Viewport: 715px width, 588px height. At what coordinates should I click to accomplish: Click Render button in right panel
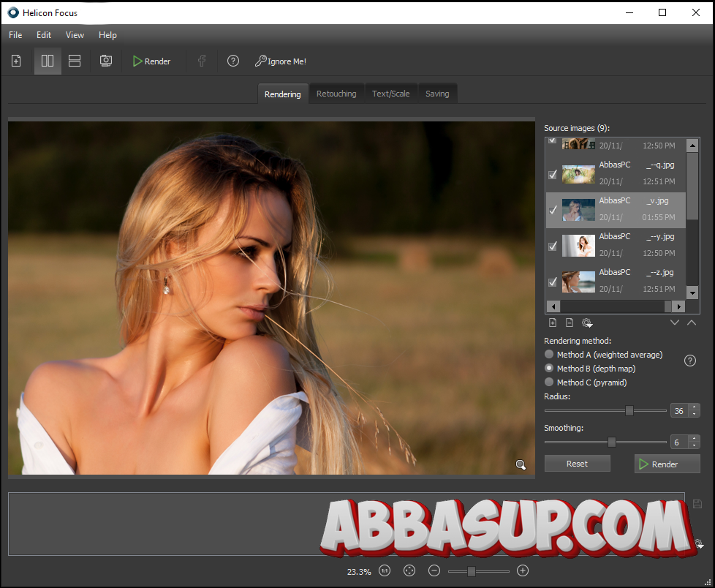click(x=667, y=464)
